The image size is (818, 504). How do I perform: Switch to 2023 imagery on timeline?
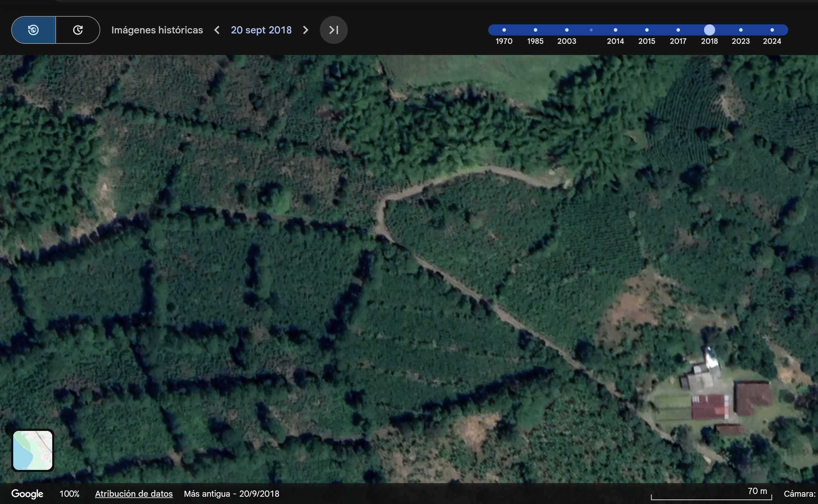[741, 30]
